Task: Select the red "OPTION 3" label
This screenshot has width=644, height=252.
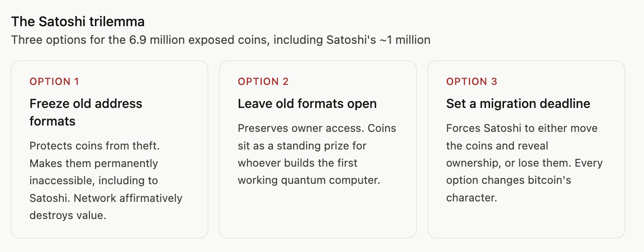Action: coord(471,82)
